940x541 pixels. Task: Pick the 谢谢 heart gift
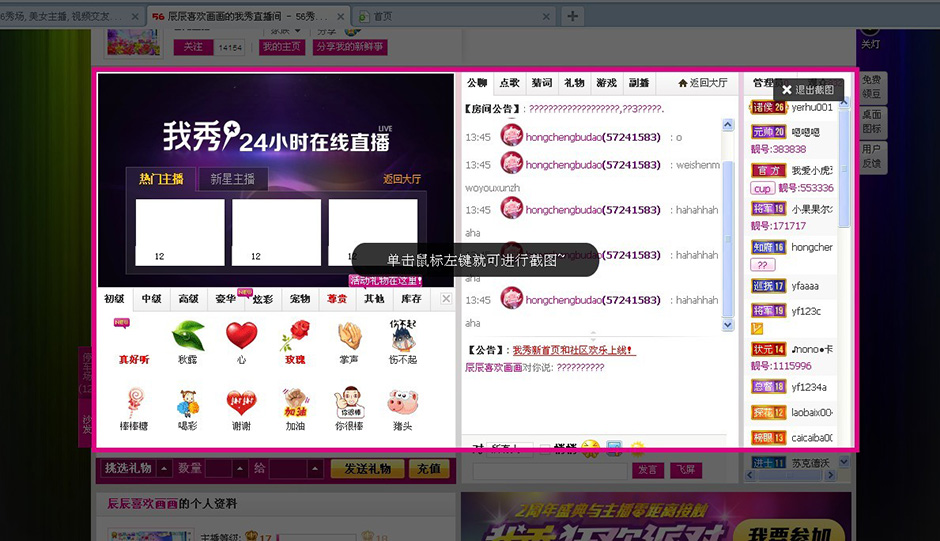click(x=241, y=409)
